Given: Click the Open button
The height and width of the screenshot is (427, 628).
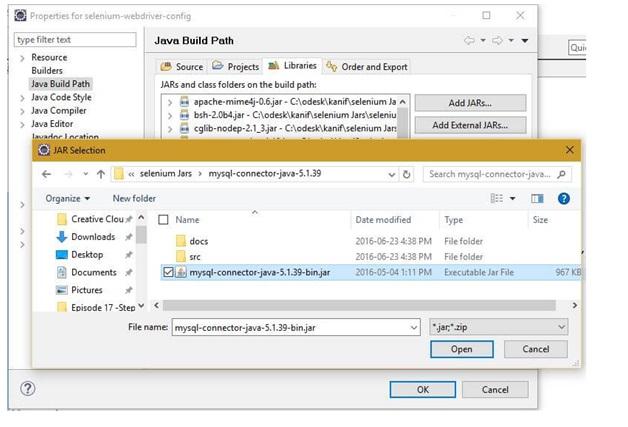Looking at the screenshot, I should 461,349.
